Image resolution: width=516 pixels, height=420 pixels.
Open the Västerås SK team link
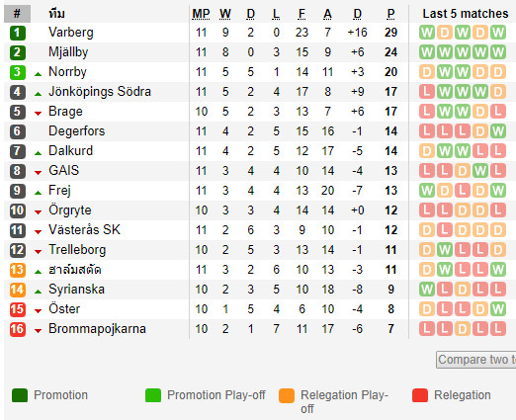(x=84, y=230)
